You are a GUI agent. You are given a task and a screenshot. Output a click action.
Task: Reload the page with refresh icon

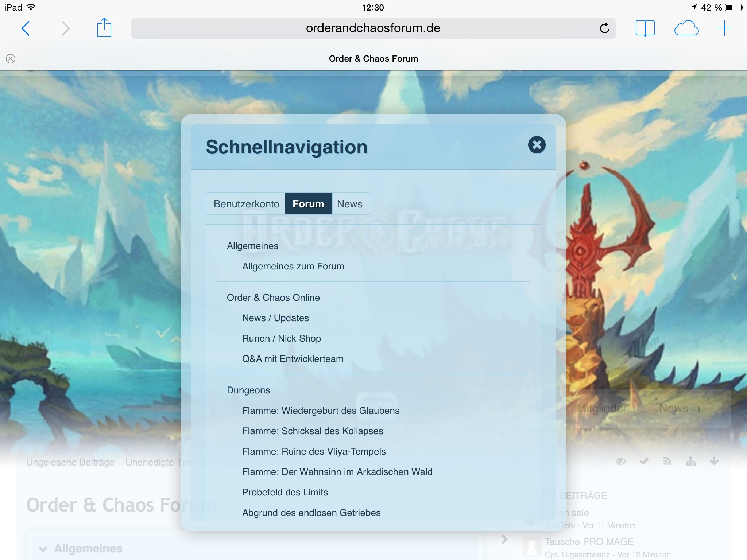(604, 28)
